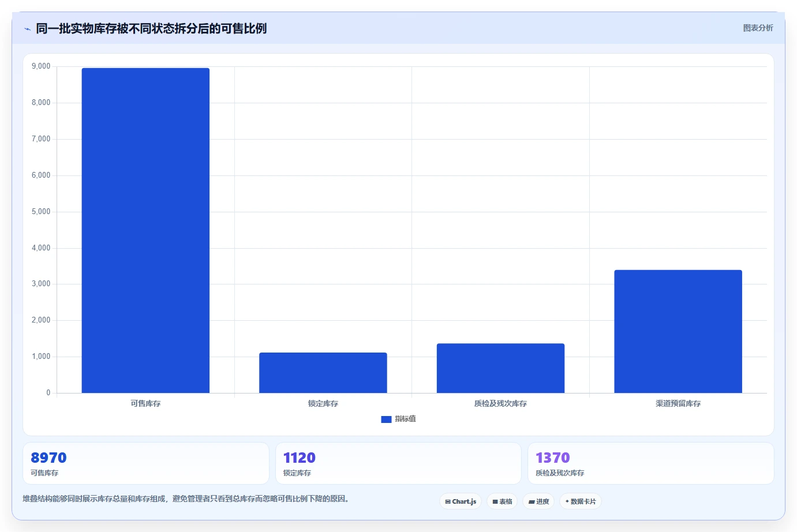Click 质检及残次库存 caption under 1370
The width and height of the screenshot is (797, 532).
[560, 473]
